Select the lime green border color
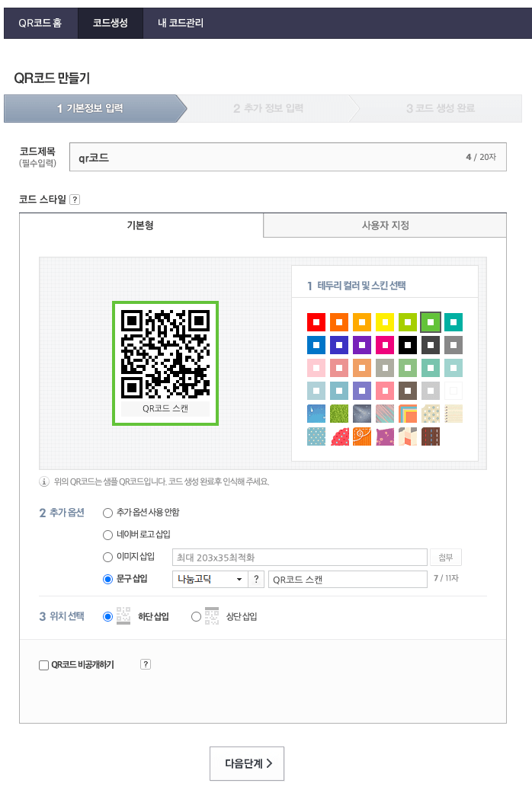The width and height of the screenshot is (532, 812). click(408, 322)
